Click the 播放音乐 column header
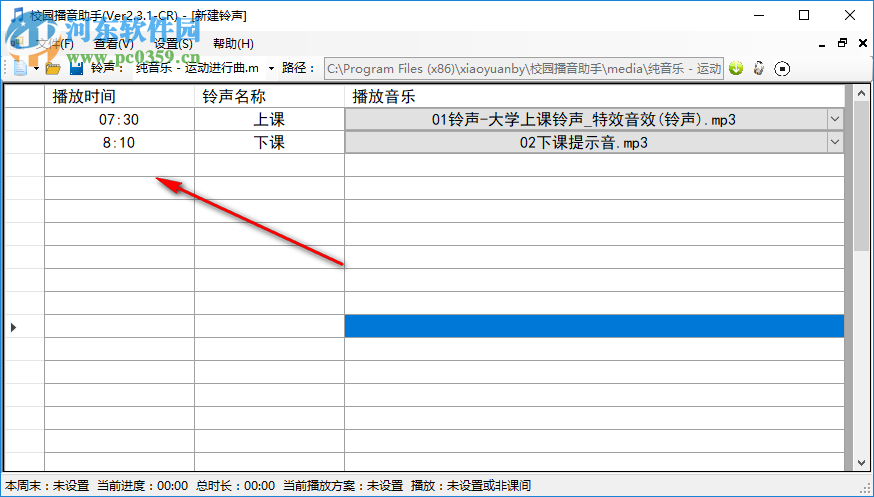The width and height of the screenshot is (874, 497). 594,96
